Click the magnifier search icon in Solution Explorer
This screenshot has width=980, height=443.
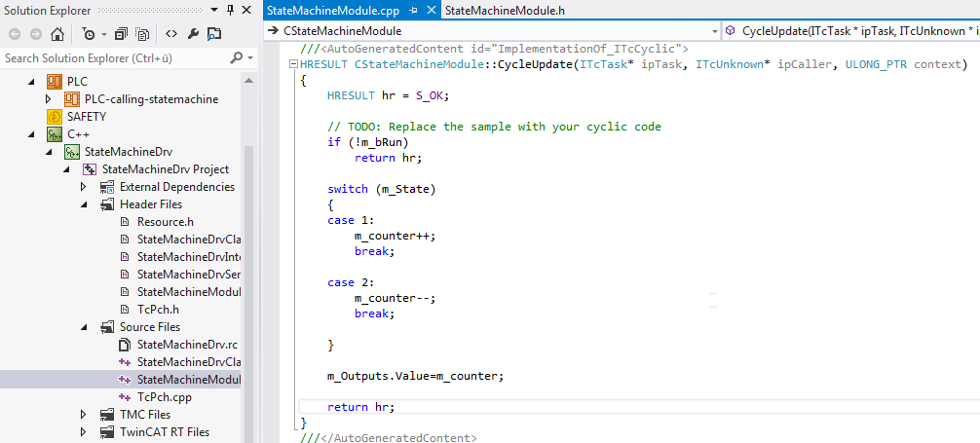click(x=237, y=58)
